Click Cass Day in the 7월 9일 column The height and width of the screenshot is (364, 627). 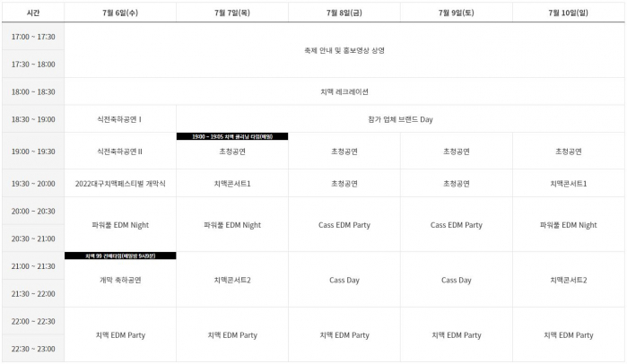[456, 280]
